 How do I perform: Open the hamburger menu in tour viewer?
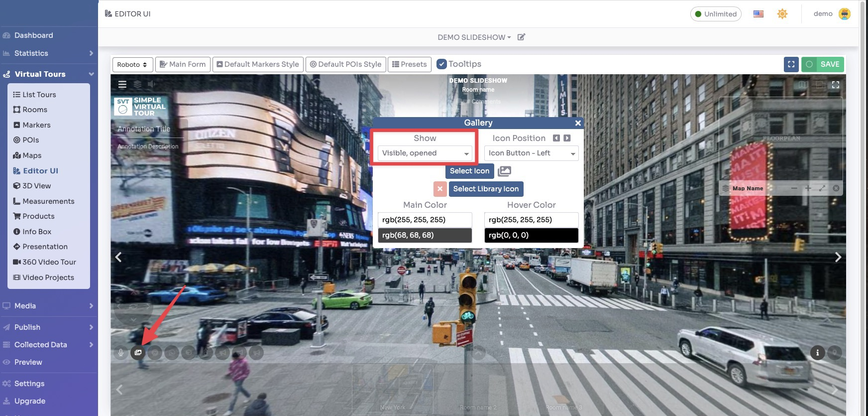122,84
